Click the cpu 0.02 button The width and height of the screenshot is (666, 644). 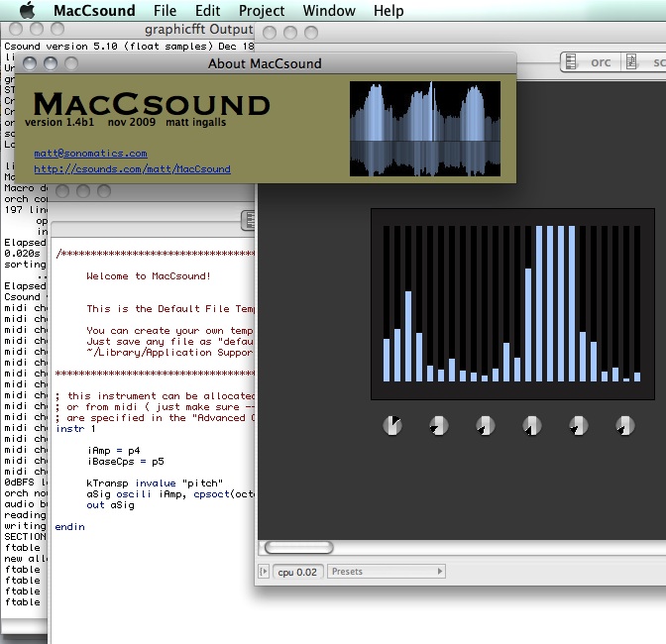click(x=297, y=572)
